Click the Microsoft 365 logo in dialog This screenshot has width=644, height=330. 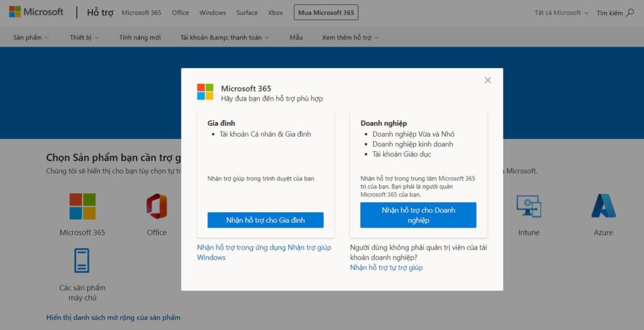(205, 92)
